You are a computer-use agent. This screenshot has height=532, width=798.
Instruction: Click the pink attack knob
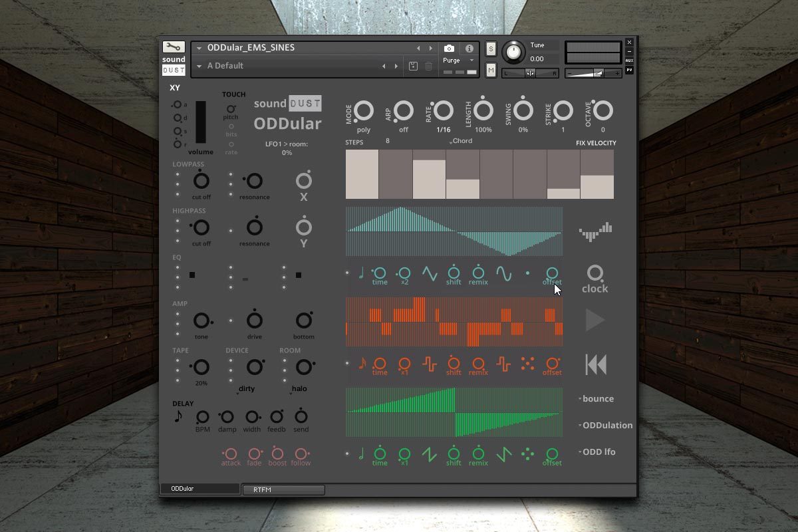pos(231,454)
